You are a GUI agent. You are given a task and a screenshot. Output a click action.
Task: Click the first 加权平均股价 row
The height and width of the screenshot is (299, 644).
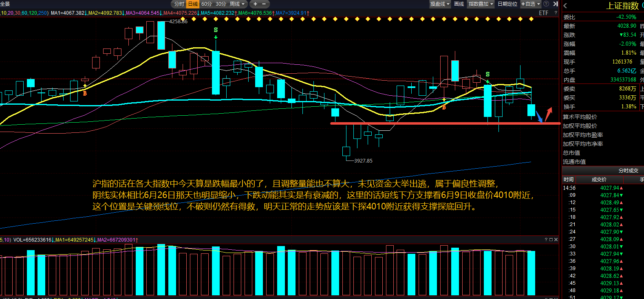[603, 126]
